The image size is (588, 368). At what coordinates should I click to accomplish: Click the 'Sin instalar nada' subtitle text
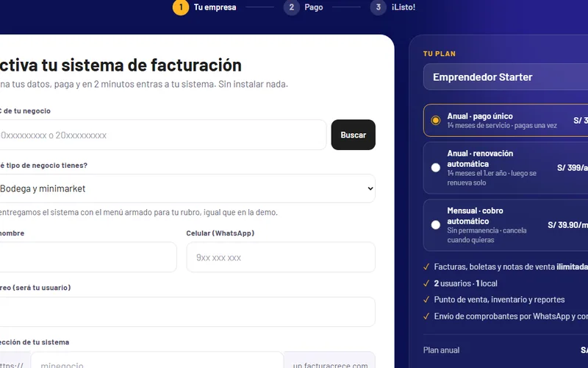(253, 84)
